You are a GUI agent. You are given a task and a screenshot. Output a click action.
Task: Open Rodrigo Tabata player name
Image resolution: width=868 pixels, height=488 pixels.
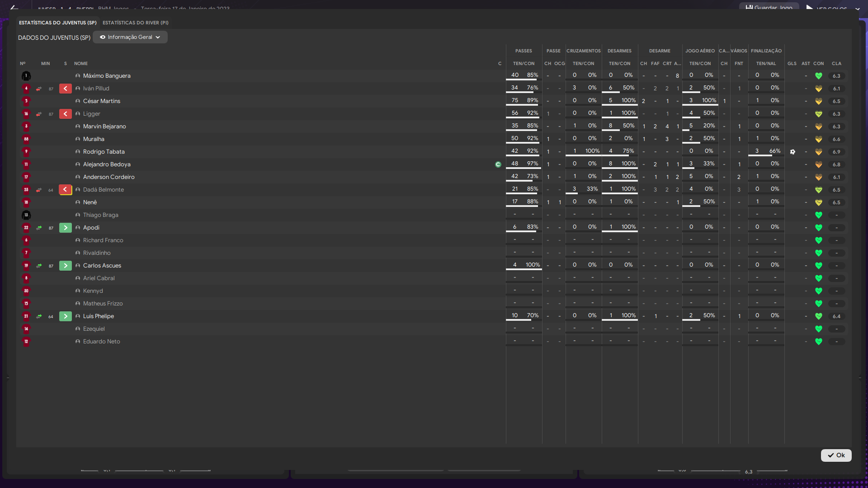pos(104,152)
